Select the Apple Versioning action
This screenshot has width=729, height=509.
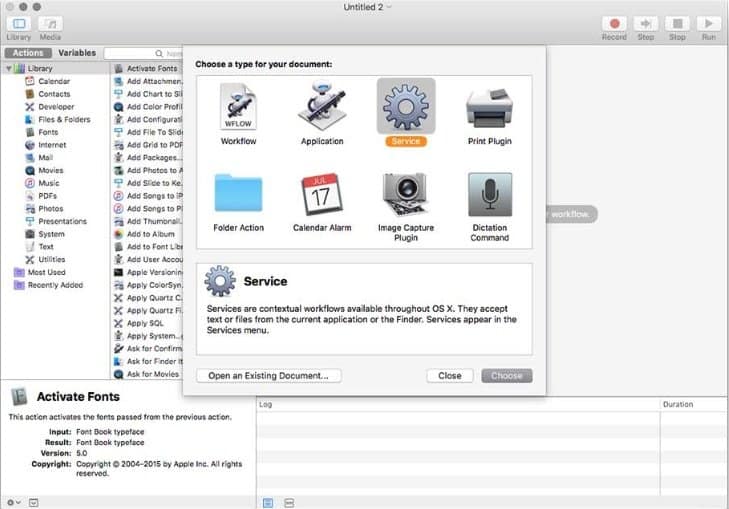148,272
